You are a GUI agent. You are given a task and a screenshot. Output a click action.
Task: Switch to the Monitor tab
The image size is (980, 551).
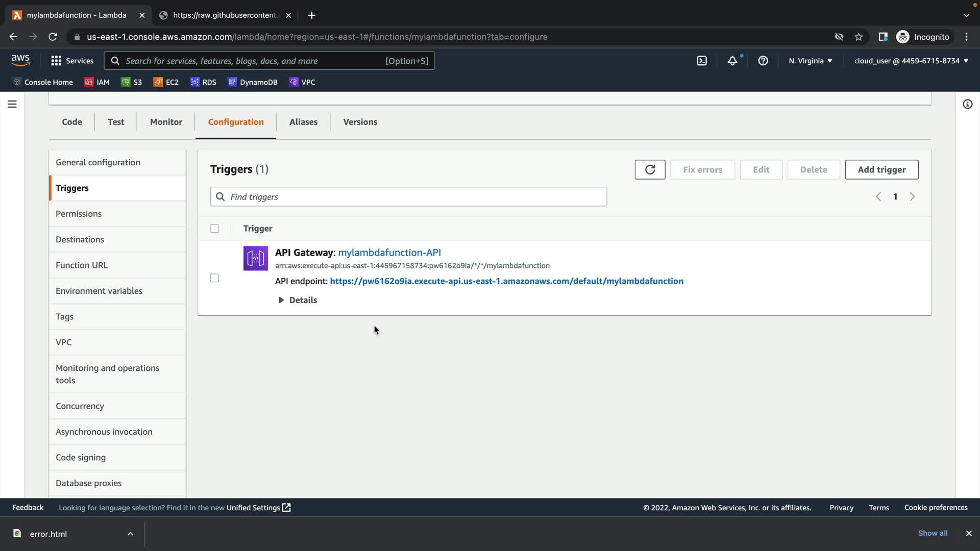[166, 122]
